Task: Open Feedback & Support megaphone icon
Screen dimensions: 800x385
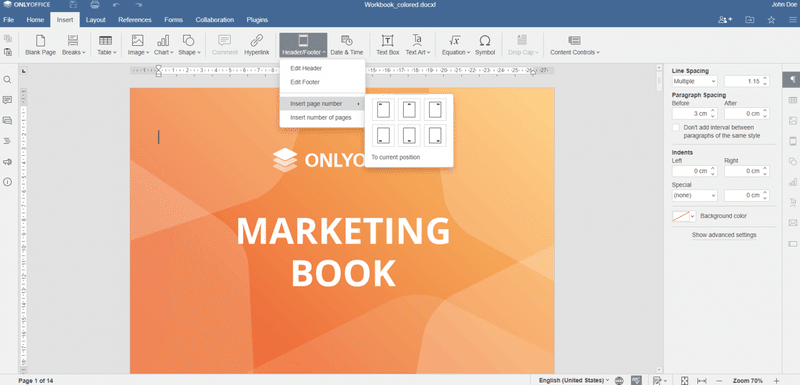Action: 7,162
